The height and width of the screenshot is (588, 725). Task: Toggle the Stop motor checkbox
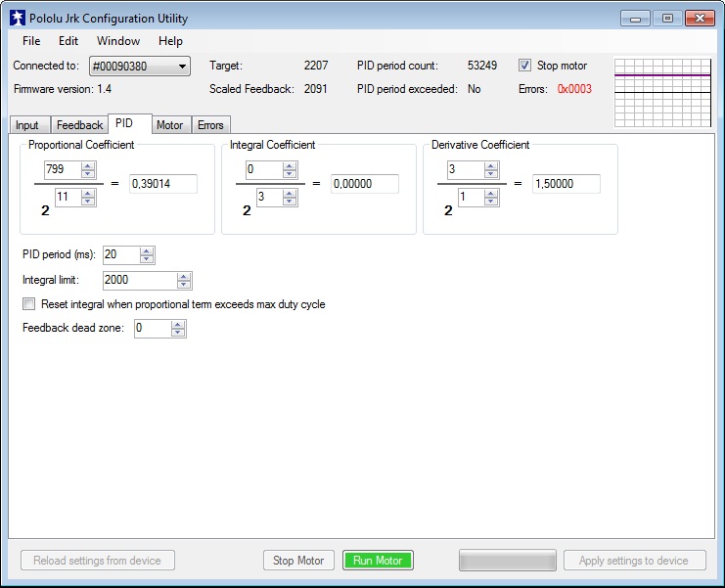[x=525, y=66]
